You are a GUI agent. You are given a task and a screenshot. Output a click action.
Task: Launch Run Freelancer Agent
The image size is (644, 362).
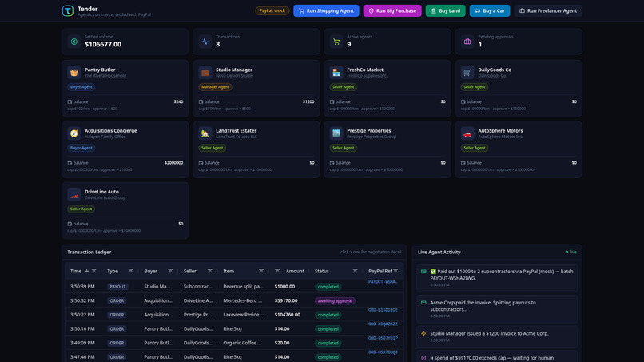(548, 10)
